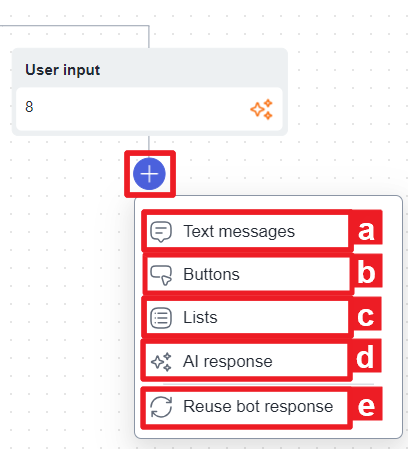Click the red label b marker

click(x=366, y=273)
